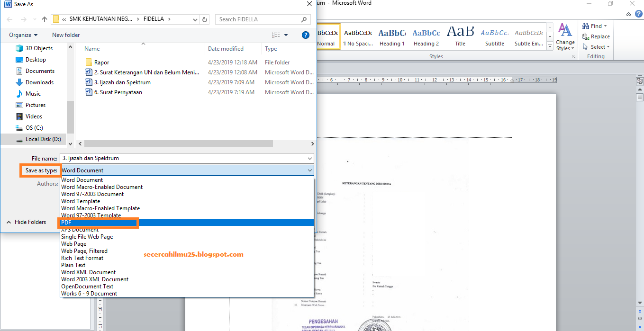Click the Select tool in Editing group
The image size is (644, 331).
(x=594, y=46)
